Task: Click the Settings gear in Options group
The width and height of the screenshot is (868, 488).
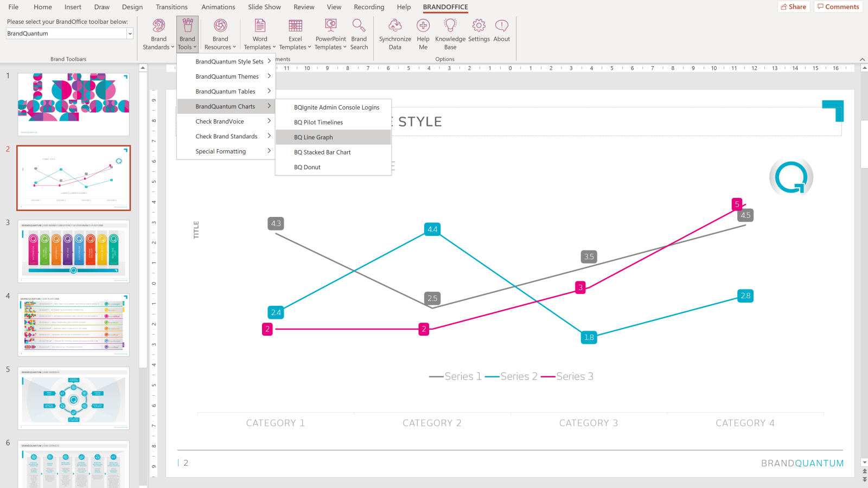Action: (478, 25)
